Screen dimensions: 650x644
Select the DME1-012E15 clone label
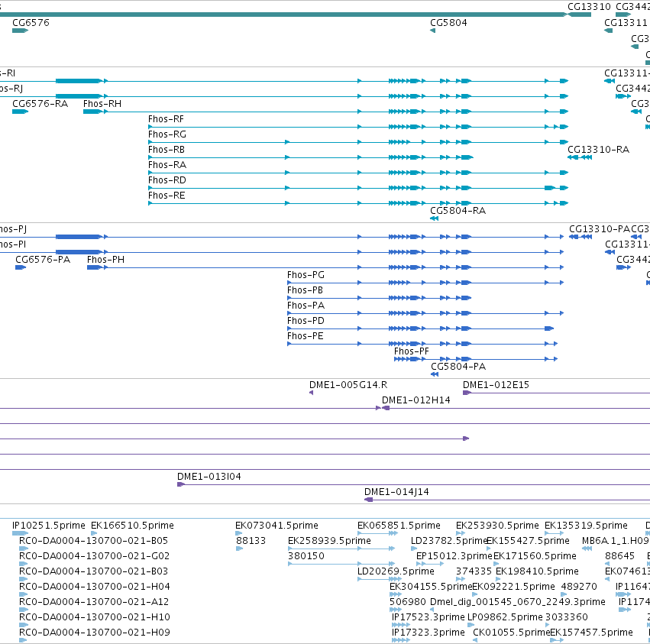tap(496, 385)
